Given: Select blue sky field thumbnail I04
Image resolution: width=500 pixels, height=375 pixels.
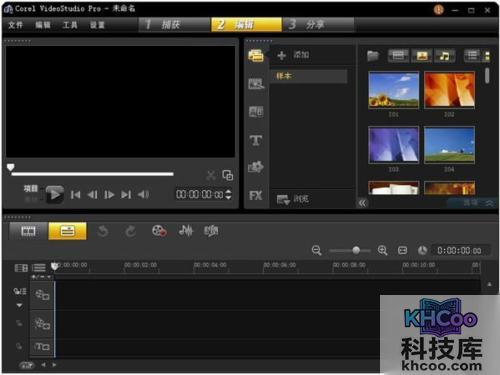Looking at the screenshot, I should (x=449, y=145).
